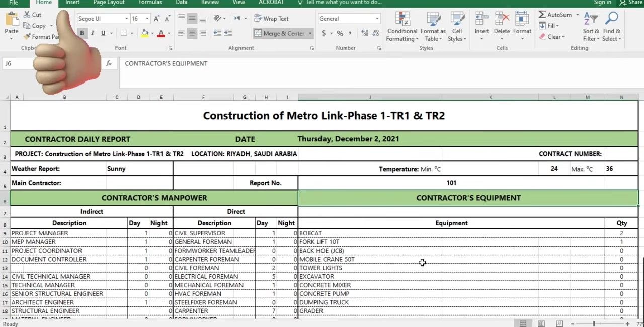Open the File tab
This screenshot has height=327, width=644.
click(x=14, y=3)
